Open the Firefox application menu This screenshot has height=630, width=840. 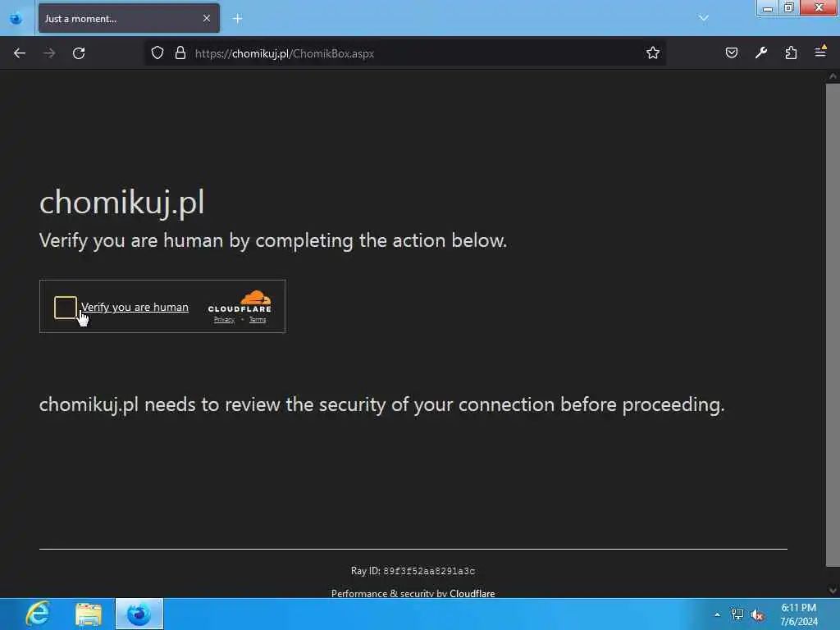tap(820, 52)
